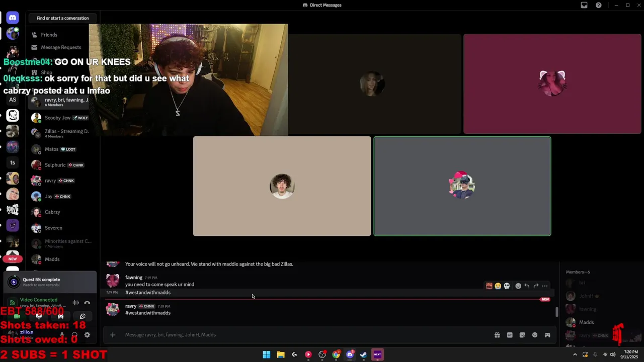Select the ts server icon
Screen dimensions: 644x362
pyautogui.click(x=13, y=162)
